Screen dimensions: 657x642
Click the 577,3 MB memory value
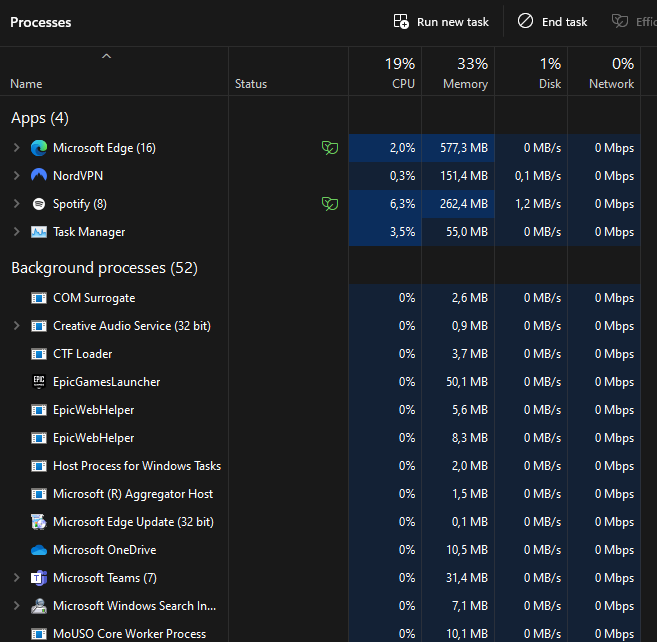pos(464,148)
